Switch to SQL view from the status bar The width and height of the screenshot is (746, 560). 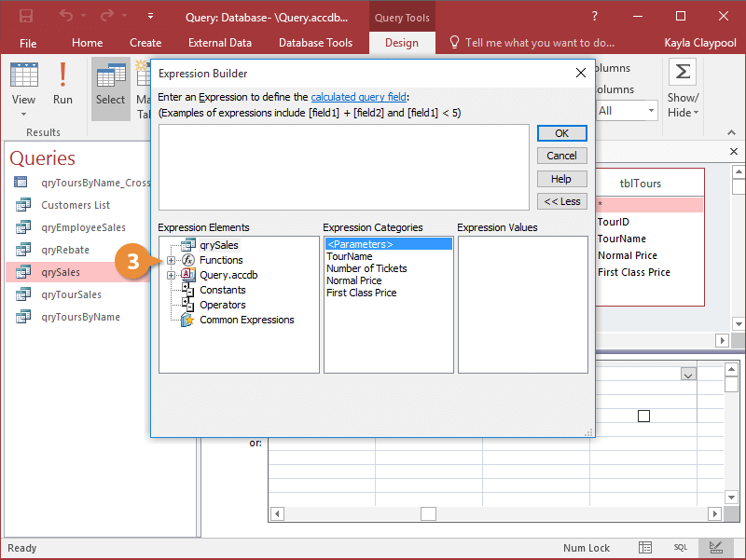coord(681,548)
